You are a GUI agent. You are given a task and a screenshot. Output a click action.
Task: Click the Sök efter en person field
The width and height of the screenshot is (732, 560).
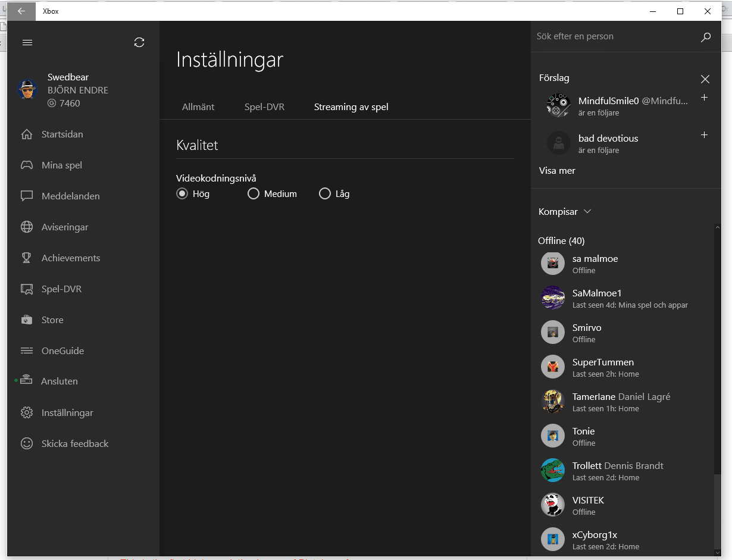(613, 37)
